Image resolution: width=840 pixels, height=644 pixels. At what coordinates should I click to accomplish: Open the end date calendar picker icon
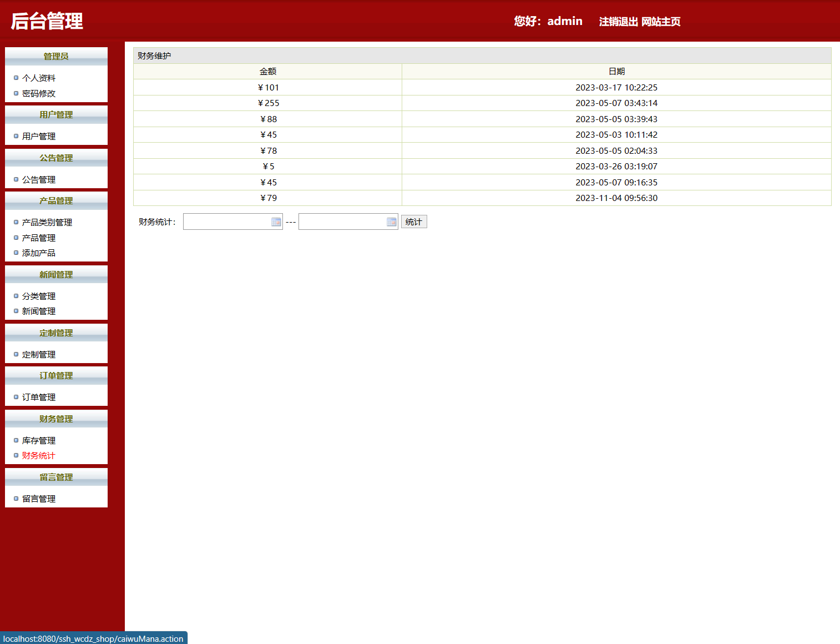pyautogui.click(x=392, y=222)
